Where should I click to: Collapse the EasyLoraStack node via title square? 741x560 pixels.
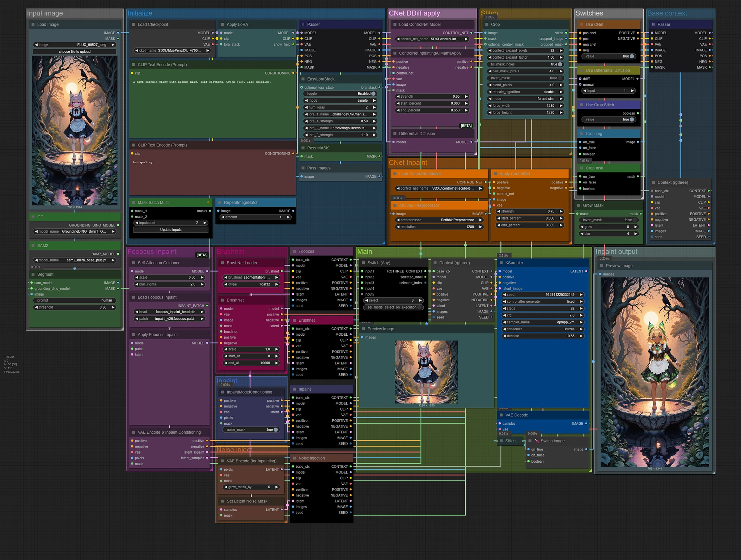303,79
